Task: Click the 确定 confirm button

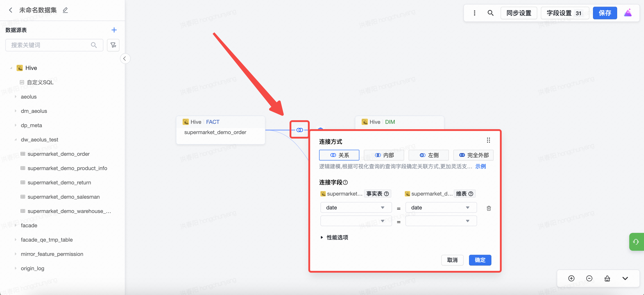Action: pyautogui.click(x=480, y=260)
